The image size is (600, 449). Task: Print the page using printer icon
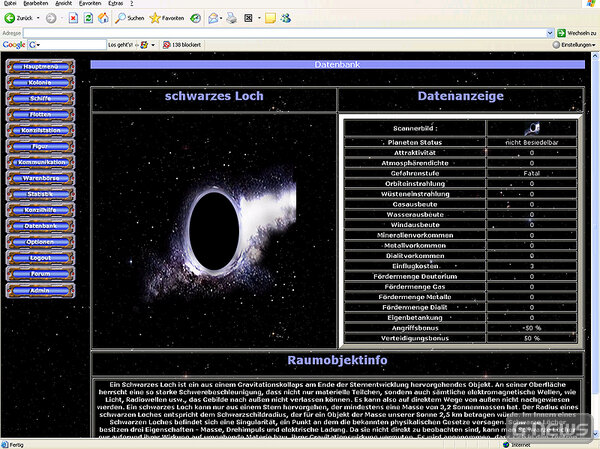pos(232,18)
